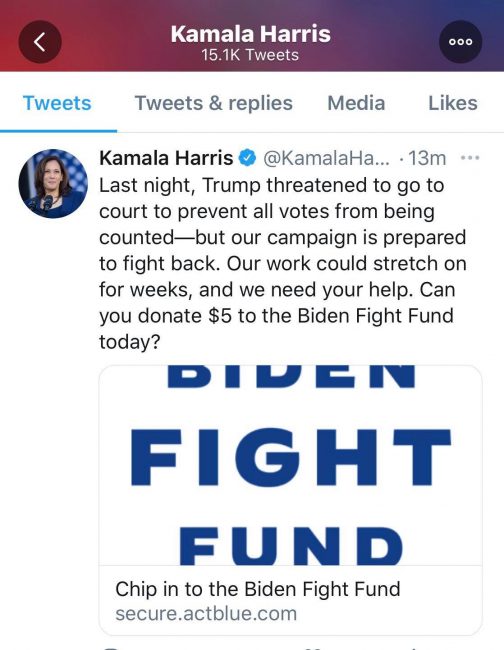
Task: Open the secure.actblue.com link
Action: pyautogui.click(x=206, y=614)
